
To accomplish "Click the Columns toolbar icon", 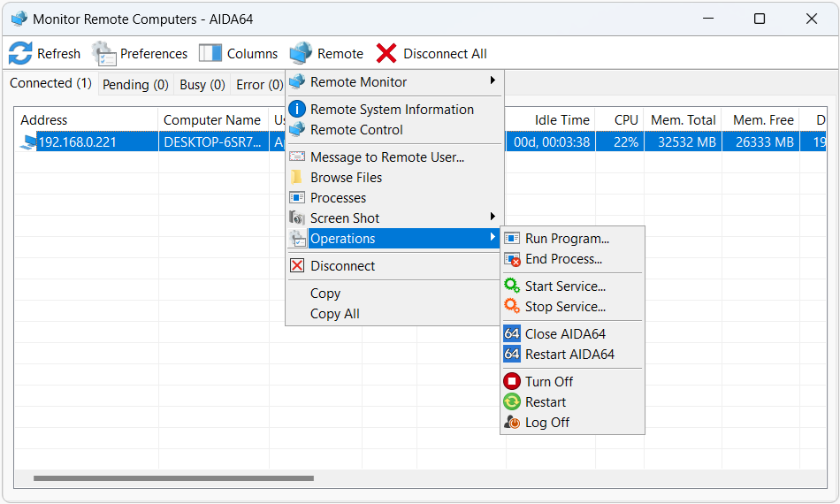I will 210,53.
